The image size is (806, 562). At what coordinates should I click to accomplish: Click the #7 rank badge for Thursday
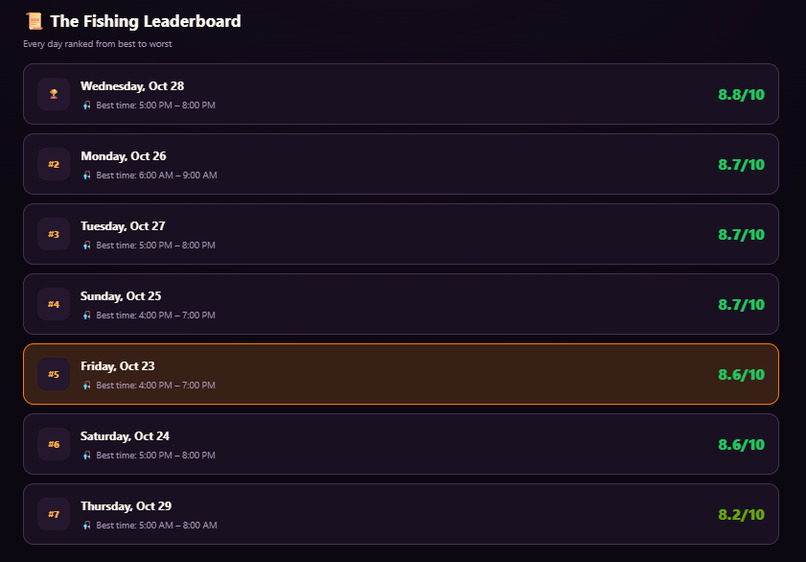[x=53, y=514]
